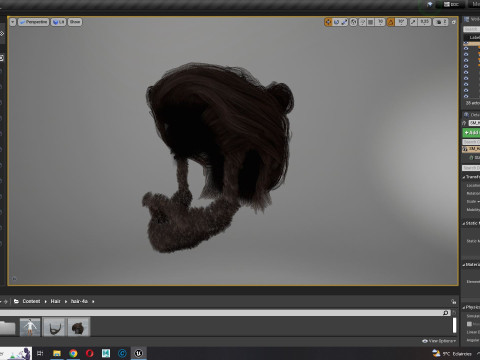
Task: Open the camera speed setting
Action: 441,22
